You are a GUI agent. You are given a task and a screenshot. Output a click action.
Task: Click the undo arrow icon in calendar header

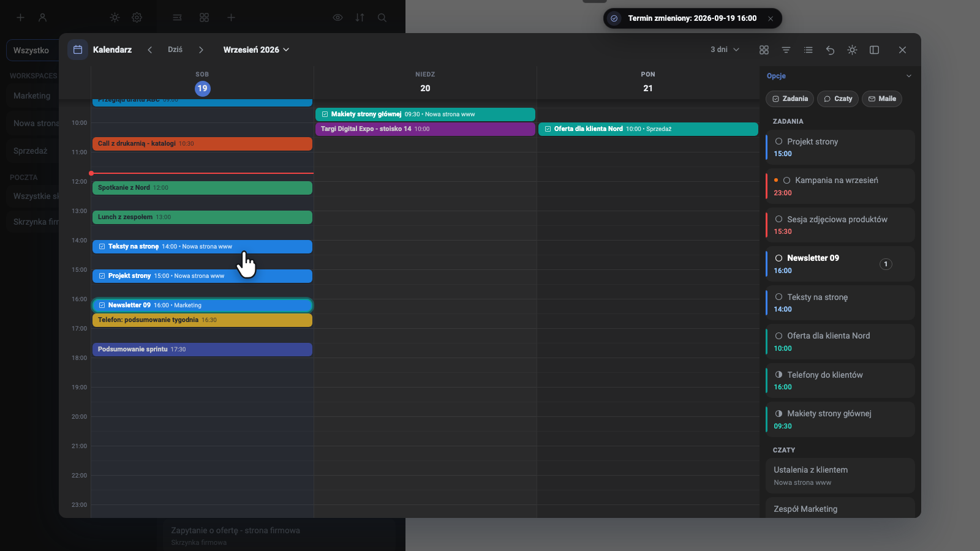tap(830, 50)
